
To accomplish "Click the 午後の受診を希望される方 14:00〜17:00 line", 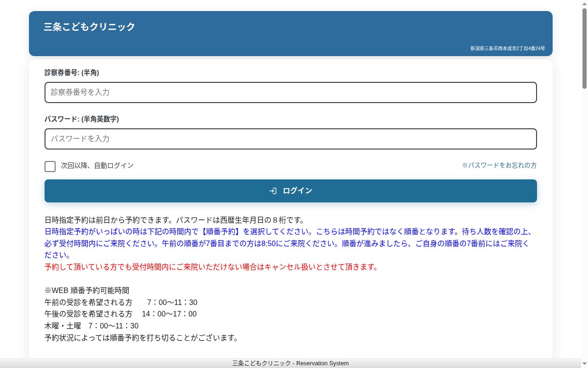I will (120, 314).
